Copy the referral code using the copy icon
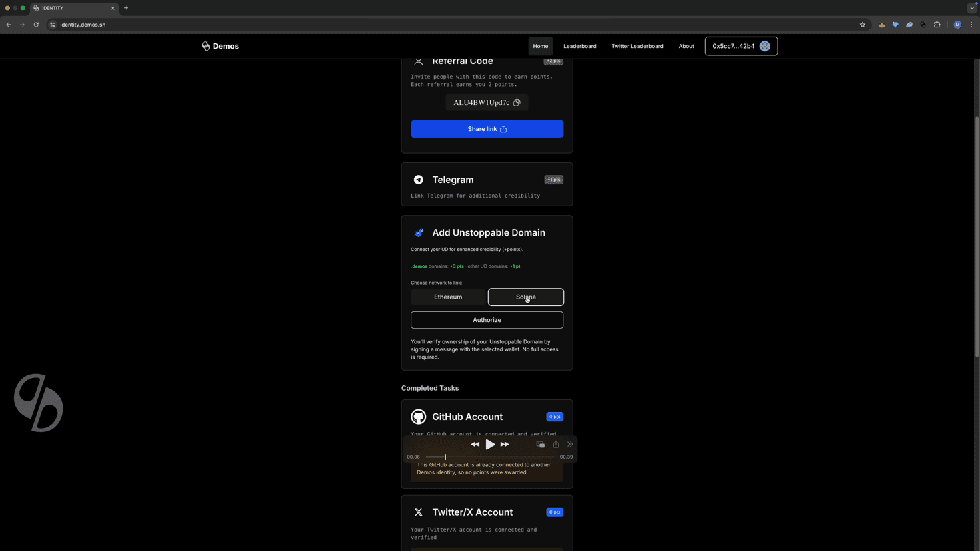Image resolution: width=980 pixels, height=551 pixels. point(517,102)
